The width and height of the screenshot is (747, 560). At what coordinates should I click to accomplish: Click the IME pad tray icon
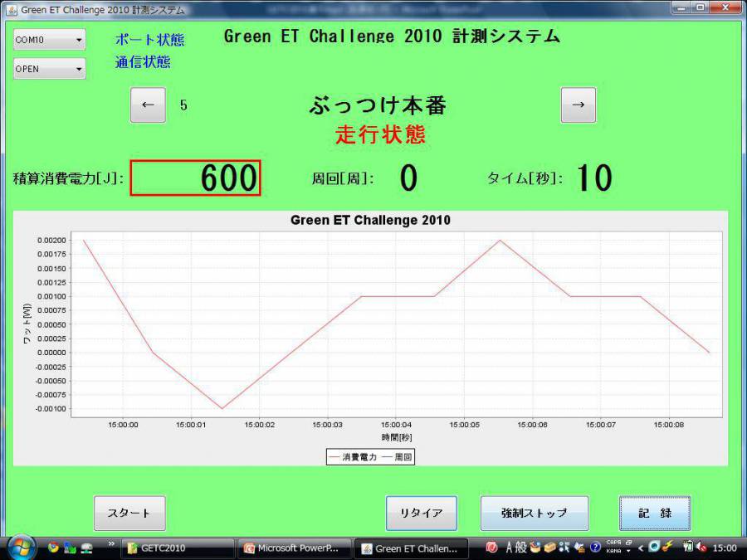tap(535, 548)
